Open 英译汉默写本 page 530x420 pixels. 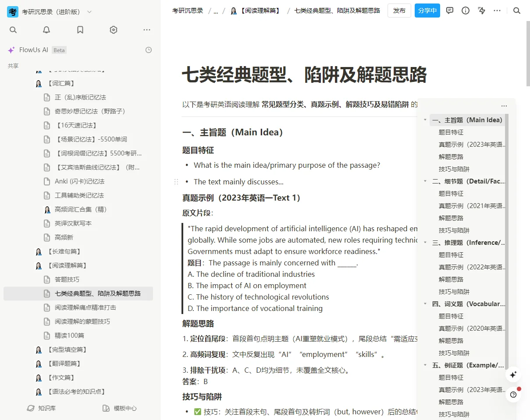point(78,223)
